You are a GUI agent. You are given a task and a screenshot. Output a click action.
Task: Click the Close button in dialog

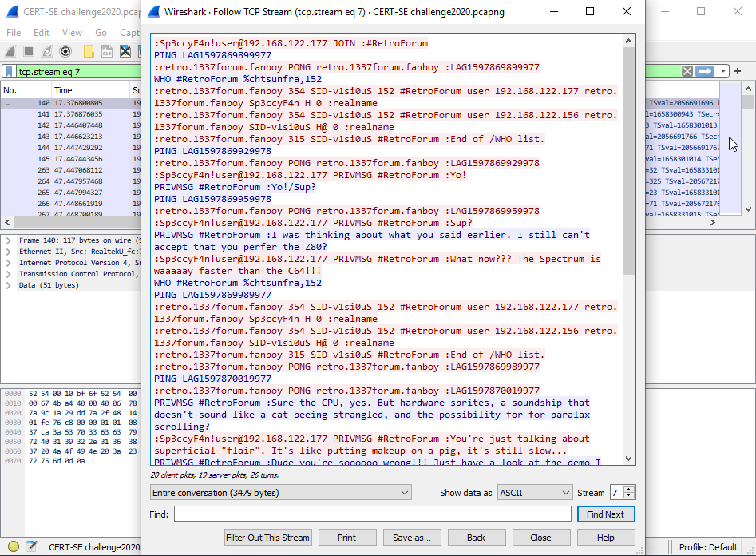tap(541, 538)
